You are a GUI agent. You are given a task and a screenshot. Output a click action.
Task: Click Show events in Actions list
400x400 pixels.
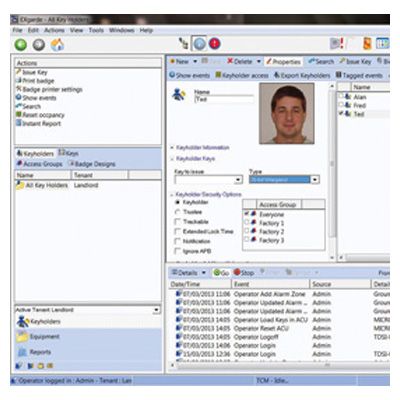click(x=36, y=98)
